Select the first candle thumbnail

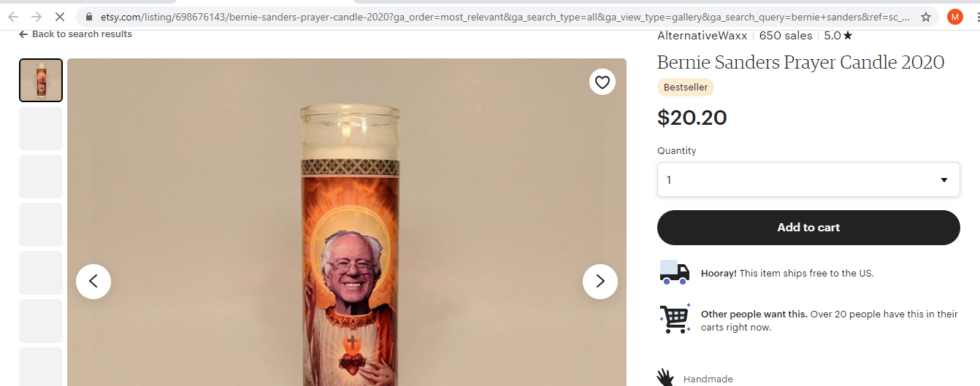point(41,80)
